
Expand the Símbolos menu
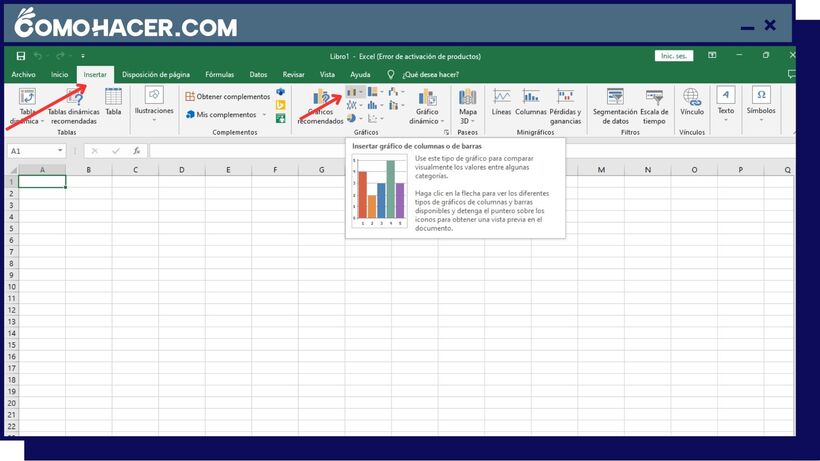tap(761, 120)
